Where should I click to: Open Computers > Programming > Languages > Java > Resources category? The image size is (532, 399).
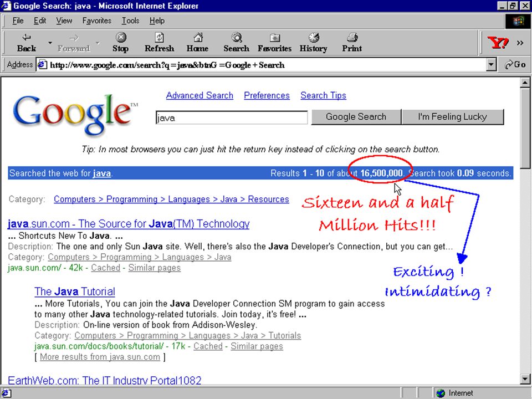click(171, 199)
